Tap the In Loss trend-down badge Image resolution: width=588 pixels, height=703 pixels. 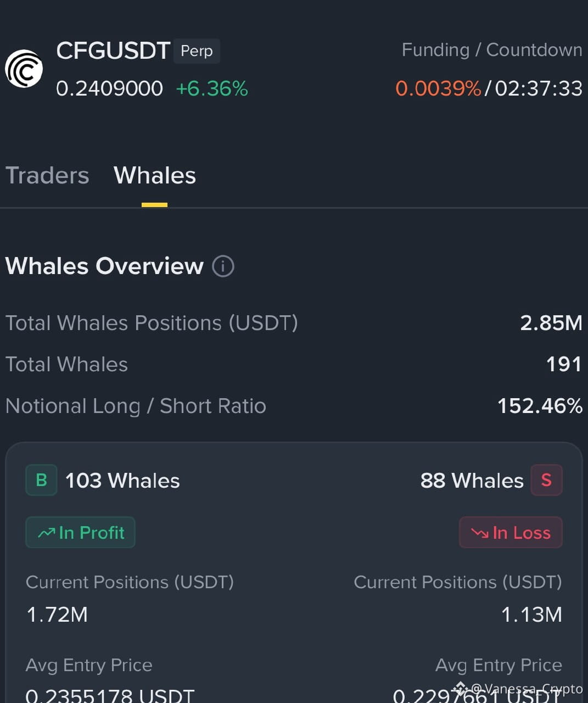[x=511, y=532]
